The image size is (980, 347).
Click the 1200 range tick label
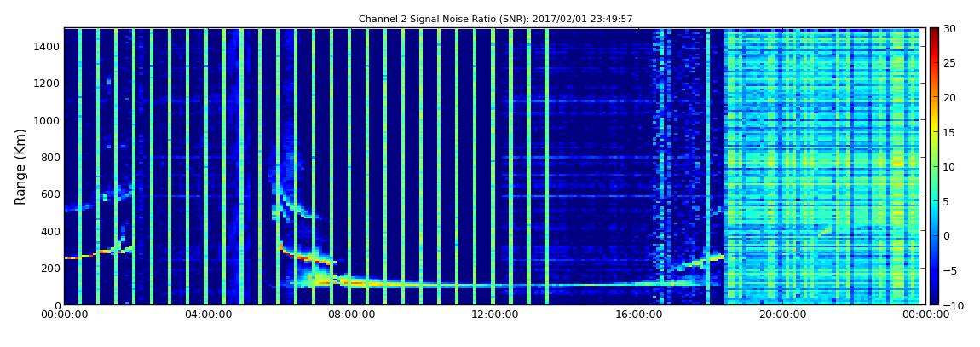(x=47, y=84)
